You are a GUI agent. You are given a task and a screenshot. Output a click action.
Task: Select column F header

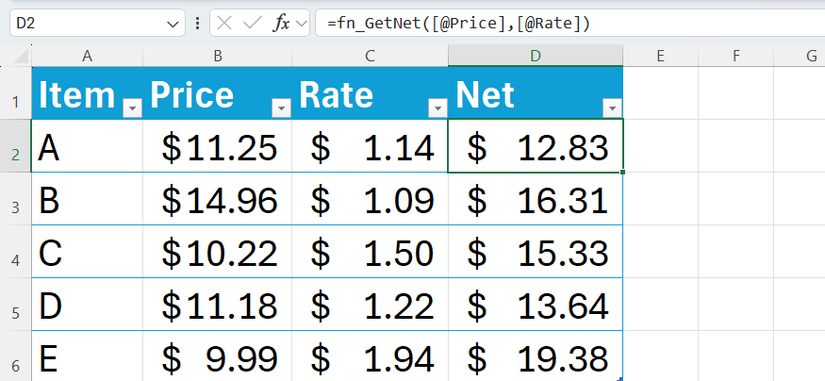pos(736,56)
